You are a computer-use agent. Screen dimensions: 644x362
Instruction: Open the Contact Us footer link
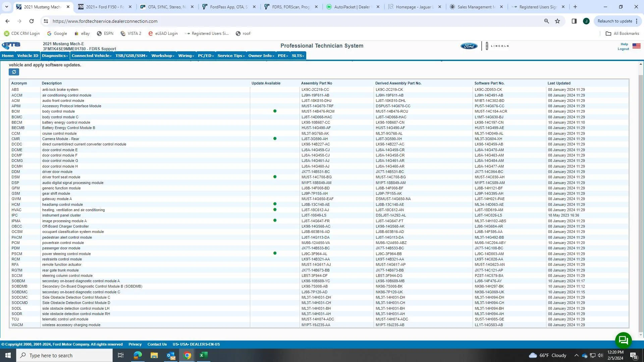157,344
